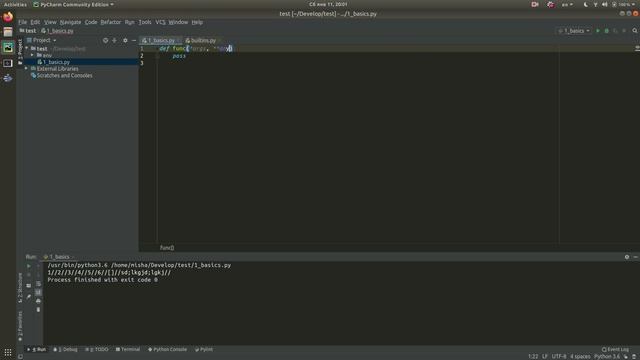Open Project panel settings gear

(x=125, y=40)
